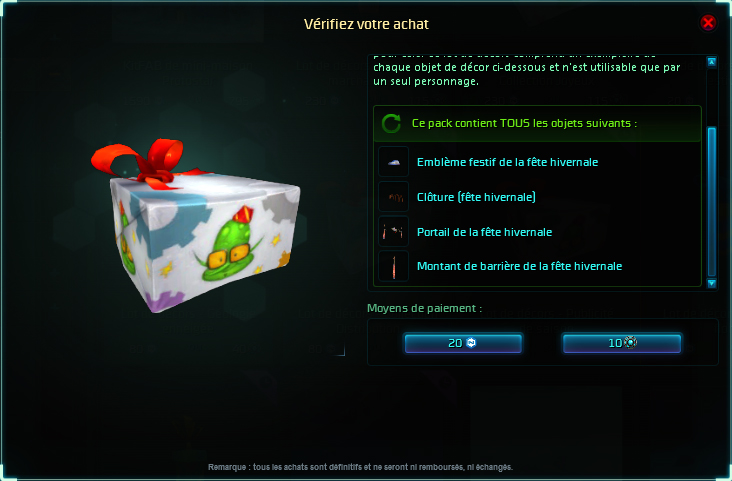Select Portail de la fête hivernale entry
The width and height of the screenshot is (732, 481).
tap(485, 232)
